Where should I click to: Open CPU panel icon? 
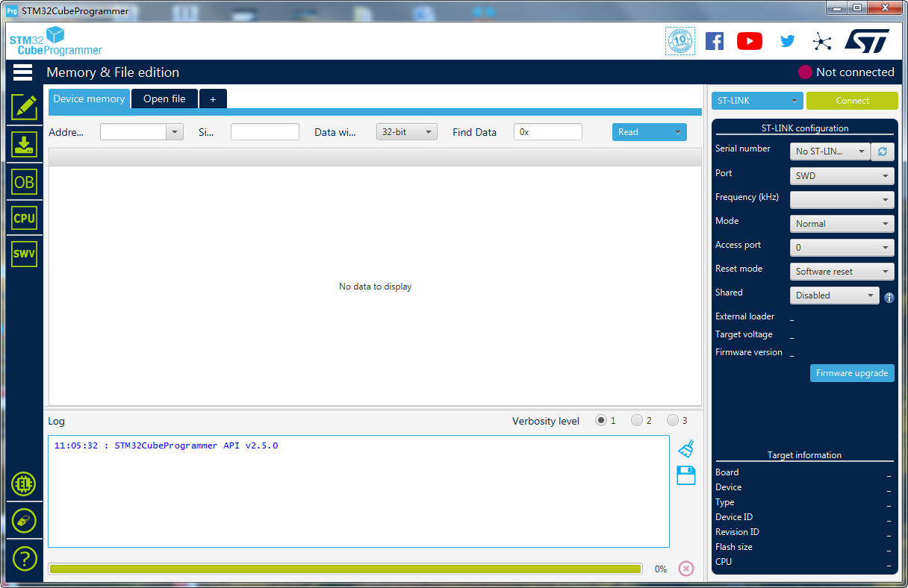tap(25, 218)
